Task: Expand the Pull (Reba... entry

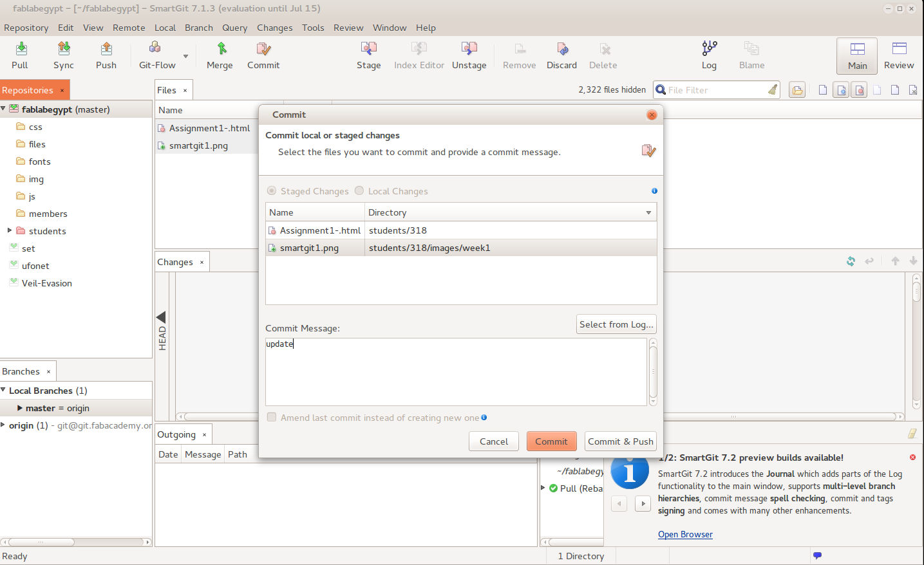Action: [x=543, y=488]
